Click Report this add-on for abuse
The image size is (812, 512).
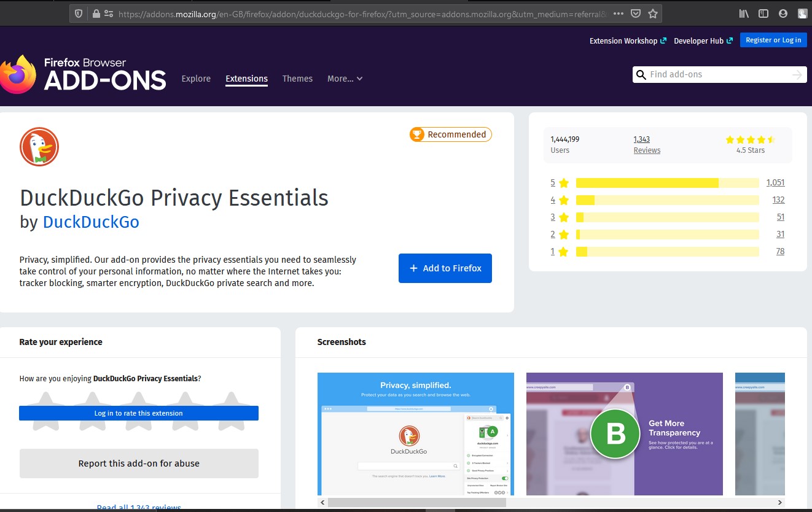coord(139,464)
